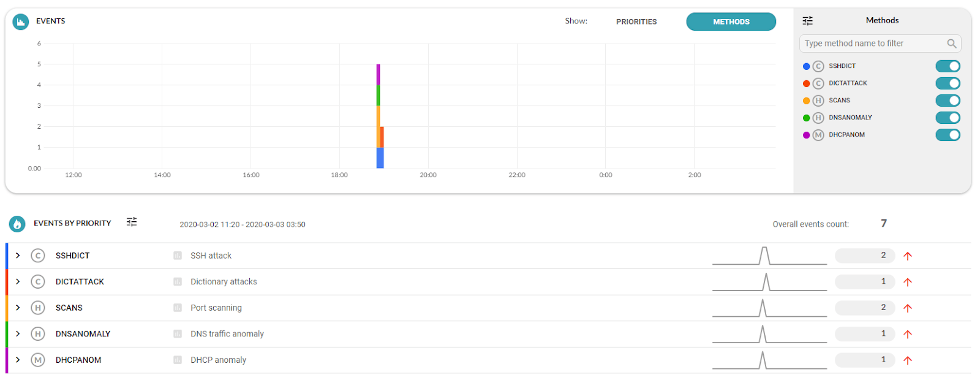The width and height of the screenshot is (980, 380).
Task: Click DICTATTACK critical priority badge in legend
Action: [818, 83]
